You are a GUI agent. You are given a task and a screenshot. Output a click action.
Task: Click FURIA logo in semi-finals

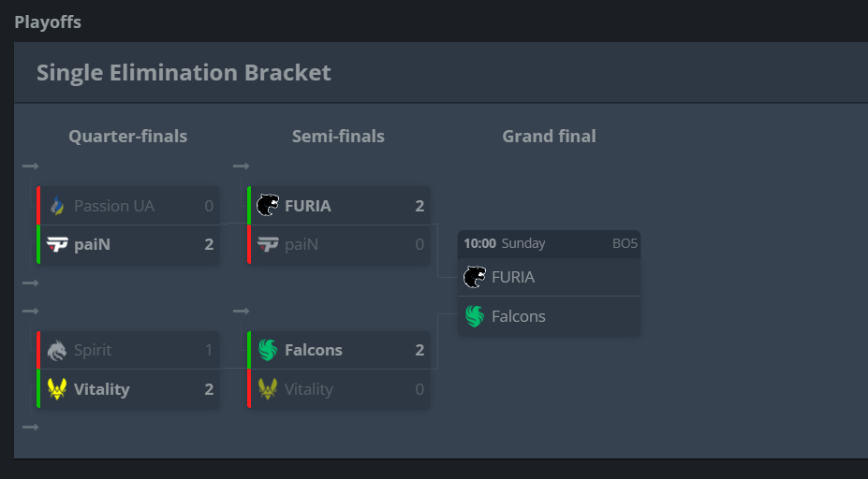click(x=268, y=205)
